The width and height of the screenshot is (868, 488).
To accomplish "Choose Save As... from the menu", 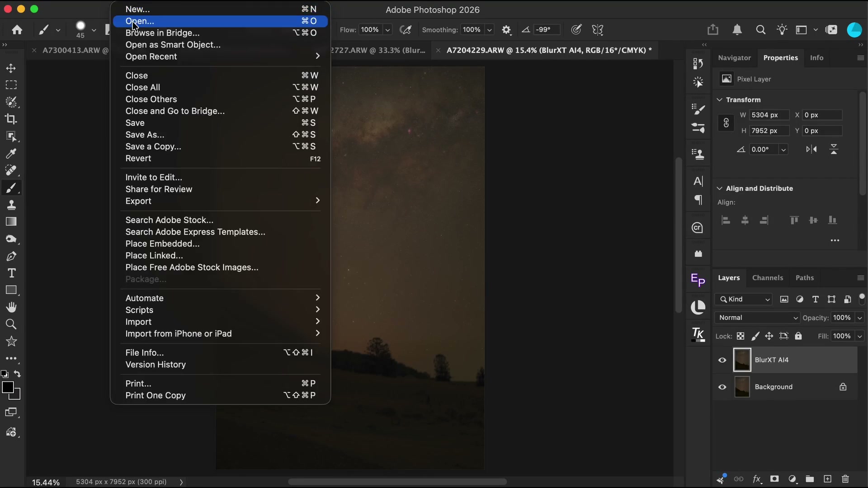I will click(x=221, y=135).
